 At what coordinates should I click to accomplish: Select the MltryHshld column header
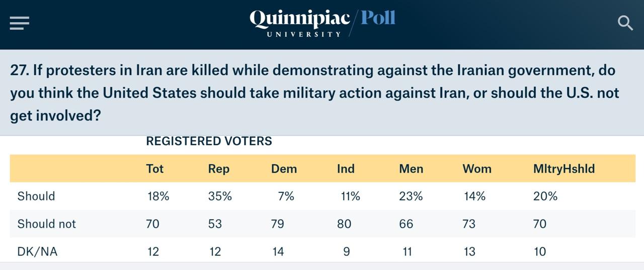point(564,169)
